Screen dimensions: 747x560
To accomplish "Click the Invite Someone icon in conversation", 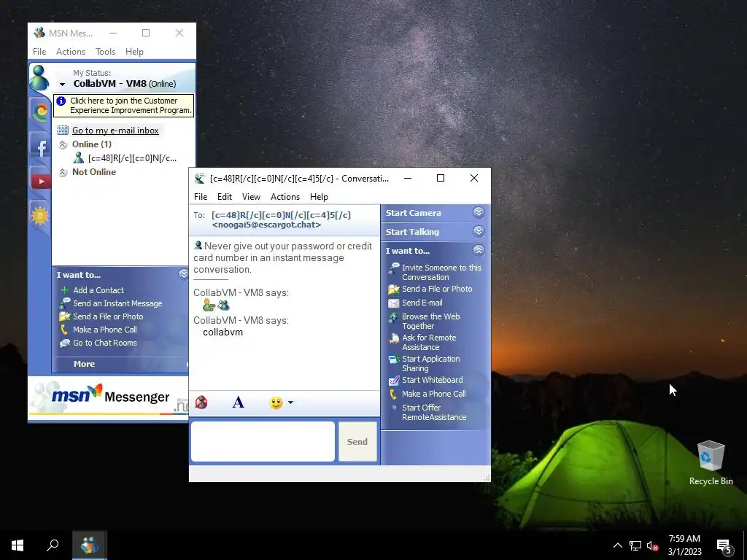I will [393, 268].
